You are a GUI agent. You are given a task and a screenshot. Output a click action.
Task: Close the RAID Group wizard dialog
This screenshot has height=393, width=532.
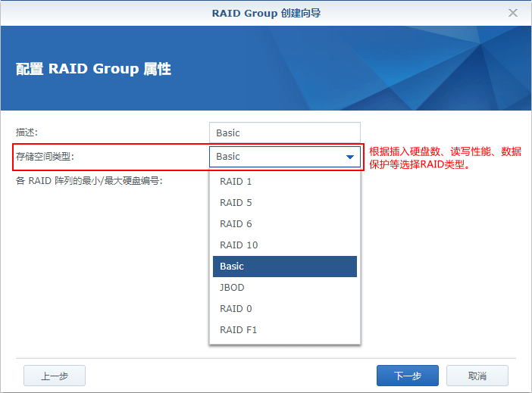pos(512,13)
